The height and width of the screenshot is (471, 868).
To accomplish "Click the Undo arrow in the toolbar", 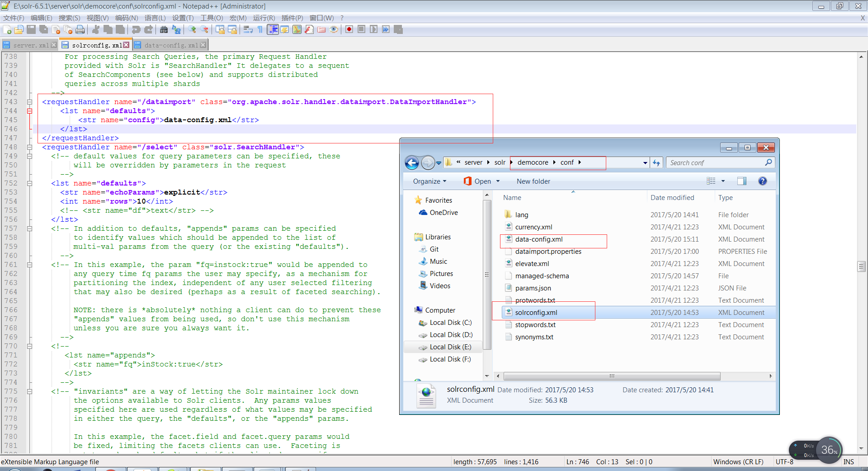I will tap(136, 30).
